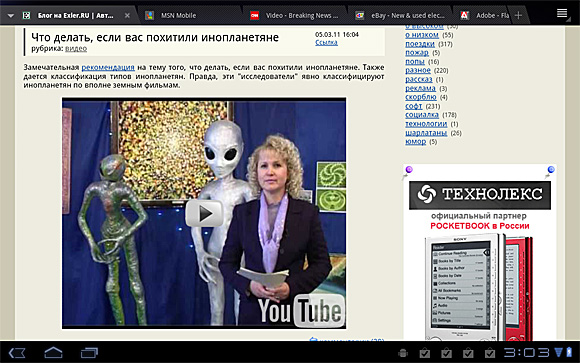Click the Технолекс PocketBook ad banner
This screenshot has height=363, width=580.
coord(480,252)
